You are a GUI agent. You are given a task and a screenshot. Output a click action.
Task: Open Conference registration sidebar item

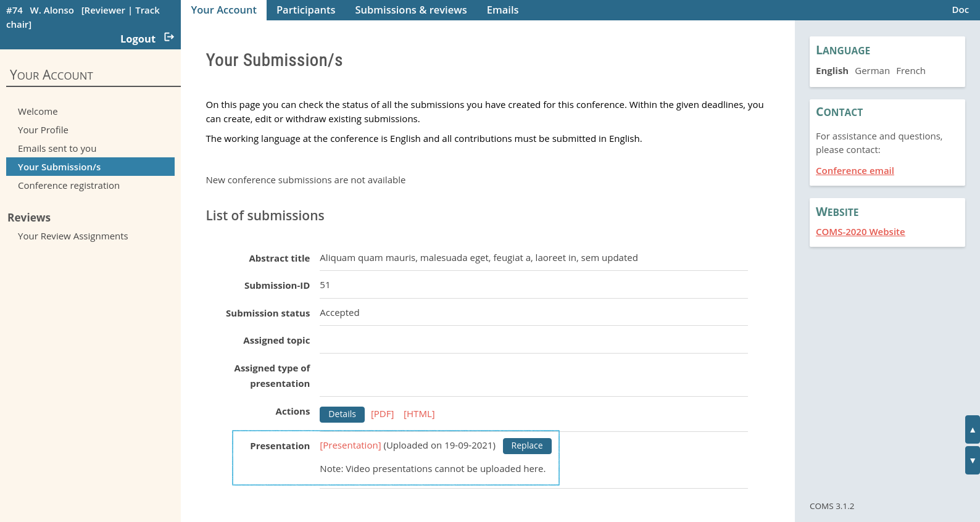69,186
